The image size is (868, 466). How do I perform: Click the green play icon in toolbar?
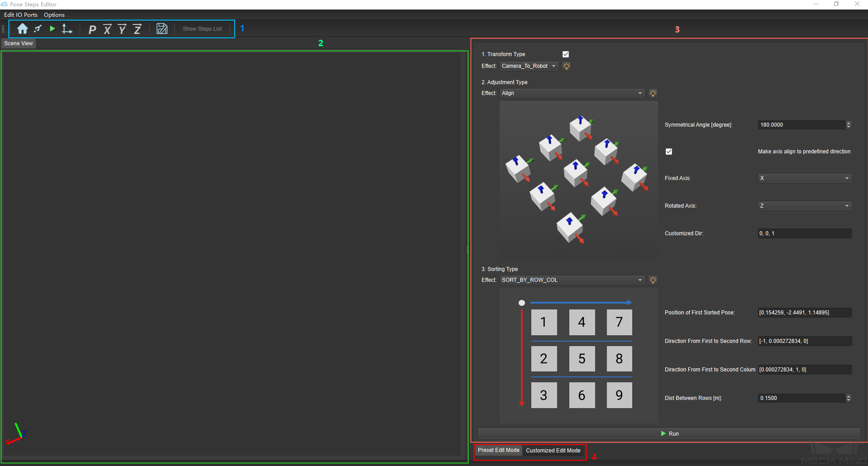pyautogui.click(x=52, y=29)
